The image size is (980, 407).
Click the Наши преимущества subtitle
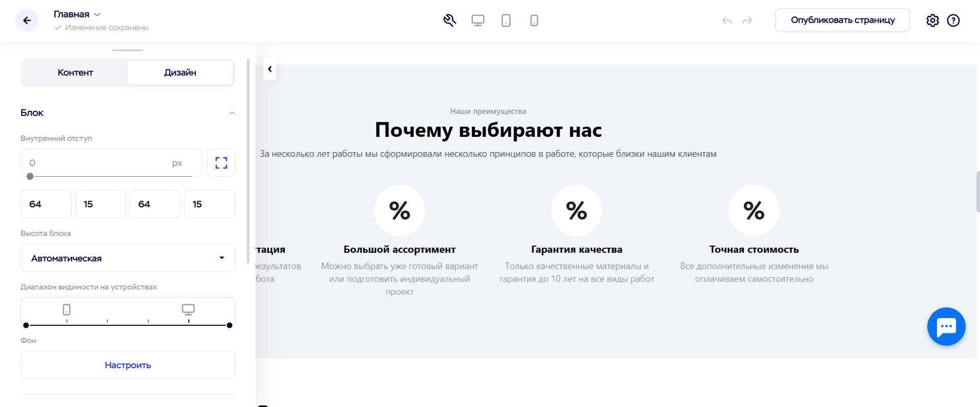pyautogui.click(x=488, y=111)
